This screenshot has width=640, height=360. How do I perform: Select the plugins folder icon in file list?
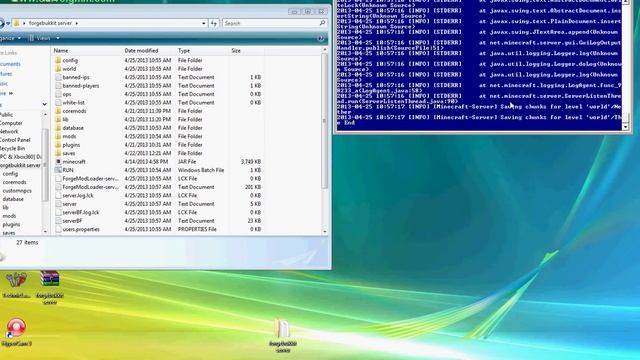coord(58,145)
